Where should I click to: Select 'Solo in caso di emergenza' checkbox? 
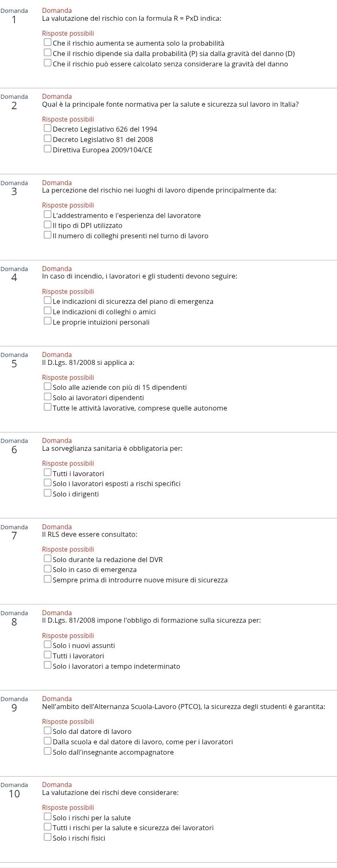48,569
